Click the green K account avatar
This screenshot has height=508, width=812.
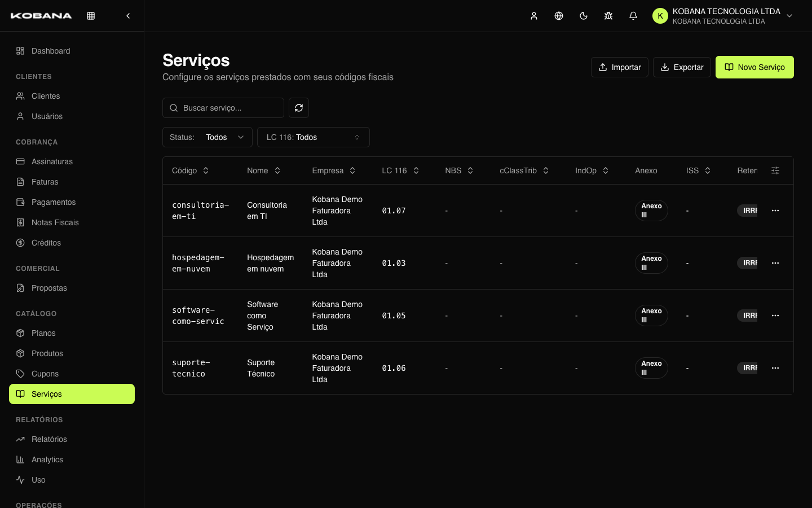pos(660,16)
